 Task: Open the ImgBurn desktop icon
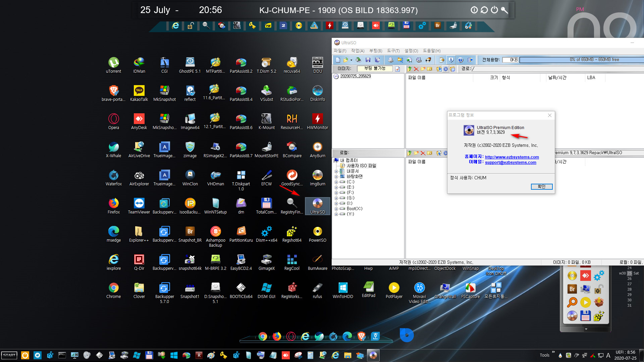317,178
